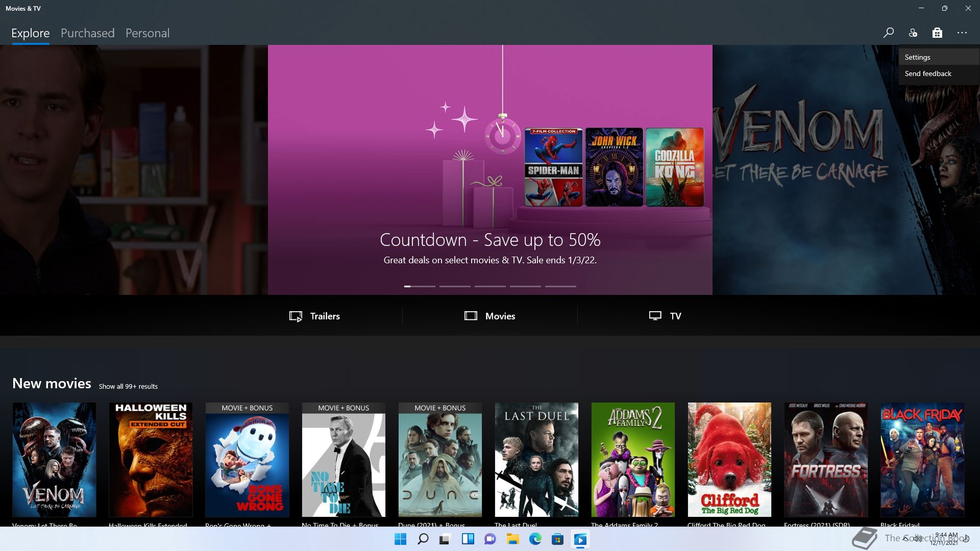The image size is (980, 551).
Task: Click the Movies & TV taskbar icon
Action: coord(580,539)
